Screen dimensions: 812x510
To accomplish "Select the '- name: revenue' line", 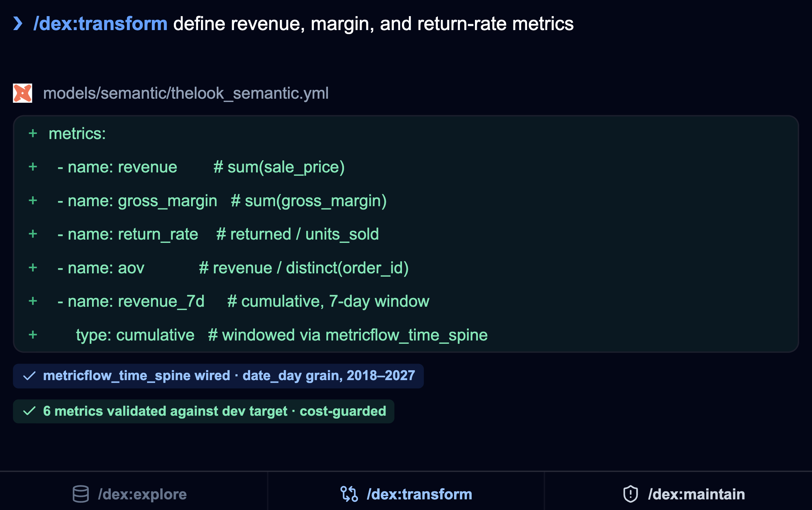I will [117, 167].
